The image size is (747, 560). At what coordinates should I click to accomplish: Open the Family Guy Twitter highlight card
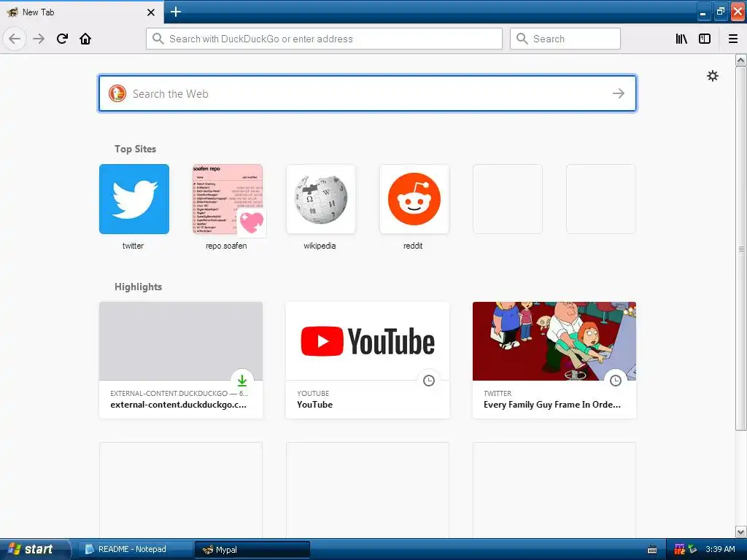554,360
